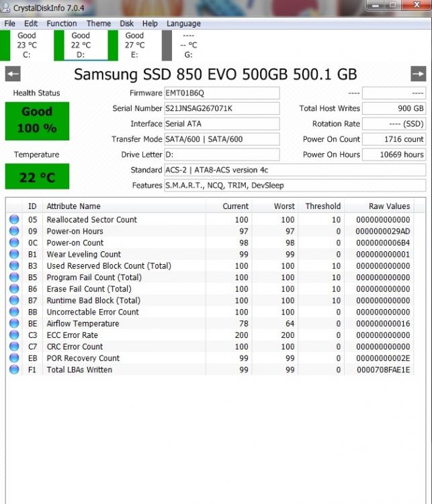Click the status circle for Airflow Temperature
The image size is (432, 504).
click(14, 324)
